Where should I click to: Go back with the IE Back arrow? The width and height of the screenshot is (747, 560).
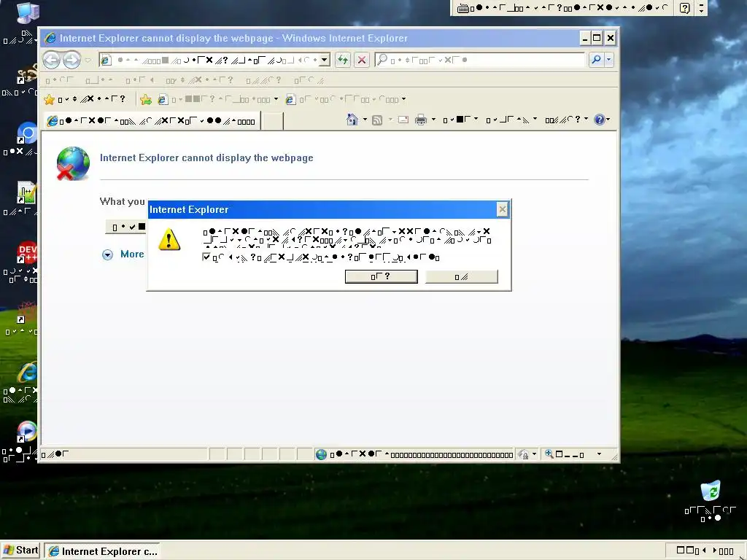click(x=52, y=60)
